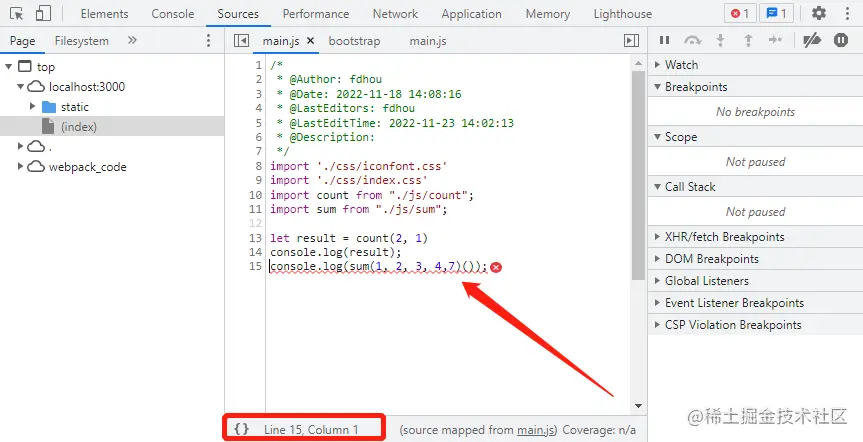Screen dimensions: 863x442
Task: Close the main.js editor tab
Action: click(310, 41)
